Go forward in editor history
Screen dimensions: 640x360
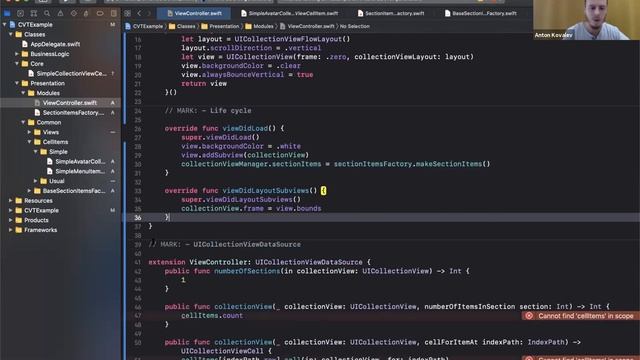[149, 13]
